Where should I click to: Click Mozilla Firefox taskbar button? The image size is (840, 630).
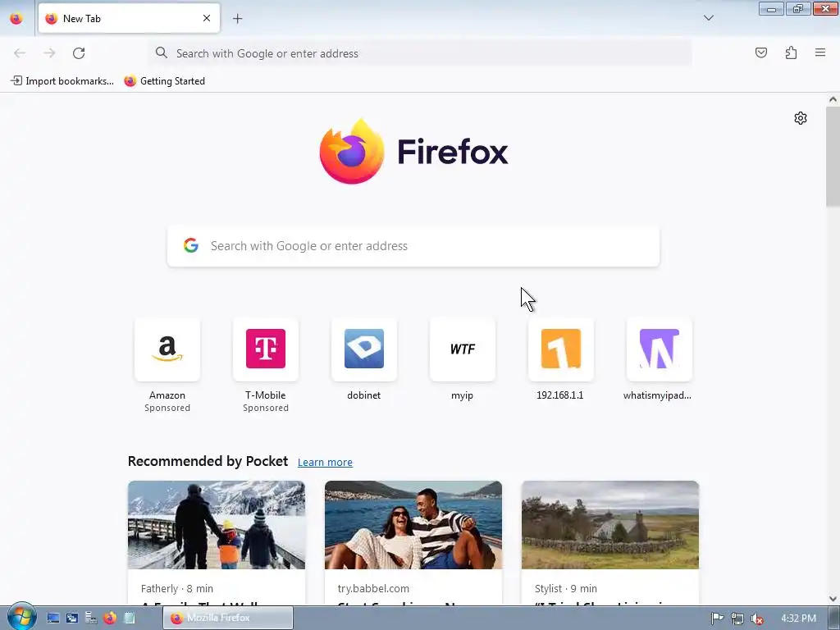click(228, 619)
